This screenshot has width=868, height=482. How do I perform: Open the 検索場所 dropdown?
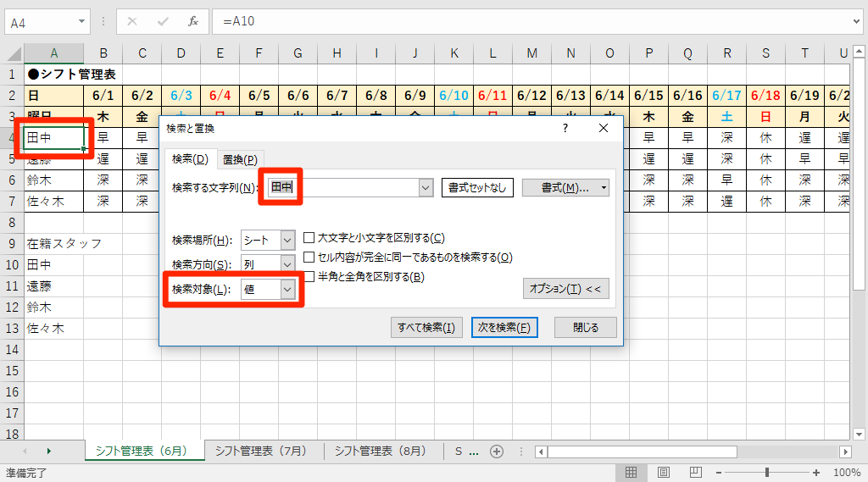click(x=287, y=241)
